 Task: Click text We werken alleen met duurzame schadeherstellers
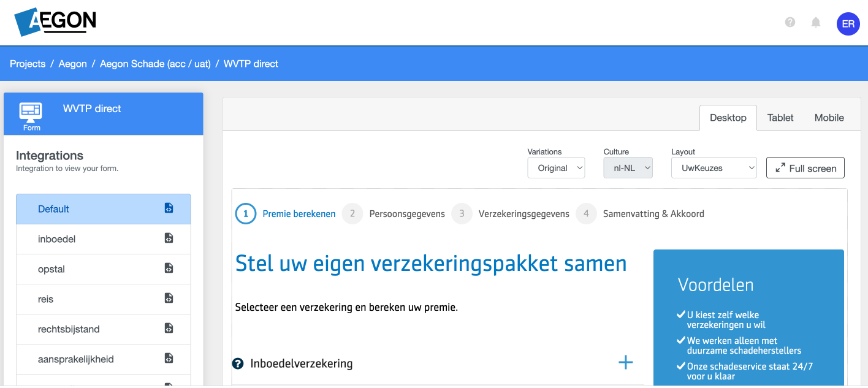pyautogui.click(x=744, y=346)
